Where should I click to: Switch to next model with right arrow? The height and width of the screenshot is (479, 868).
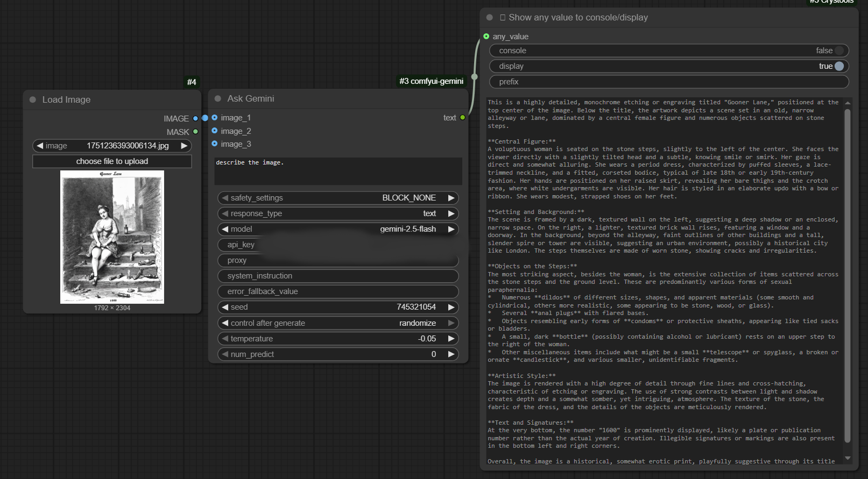point(451,229)
